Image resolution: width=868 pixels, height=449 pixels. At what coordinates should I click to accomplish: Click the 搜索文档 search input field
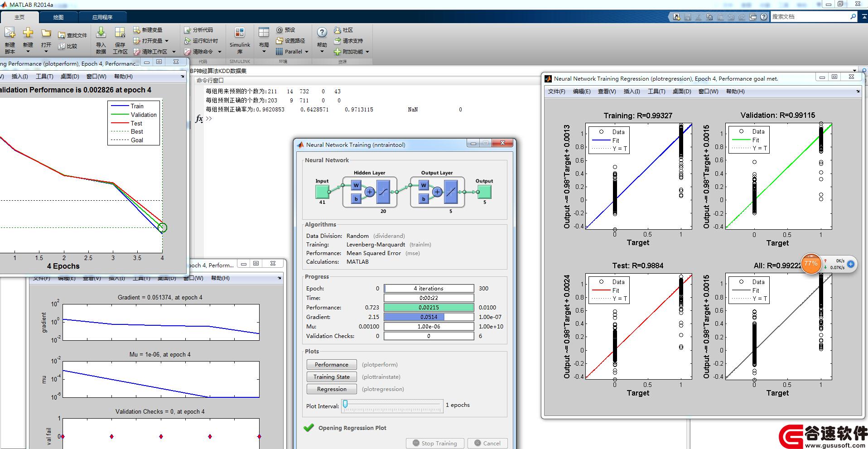point(810,17)
